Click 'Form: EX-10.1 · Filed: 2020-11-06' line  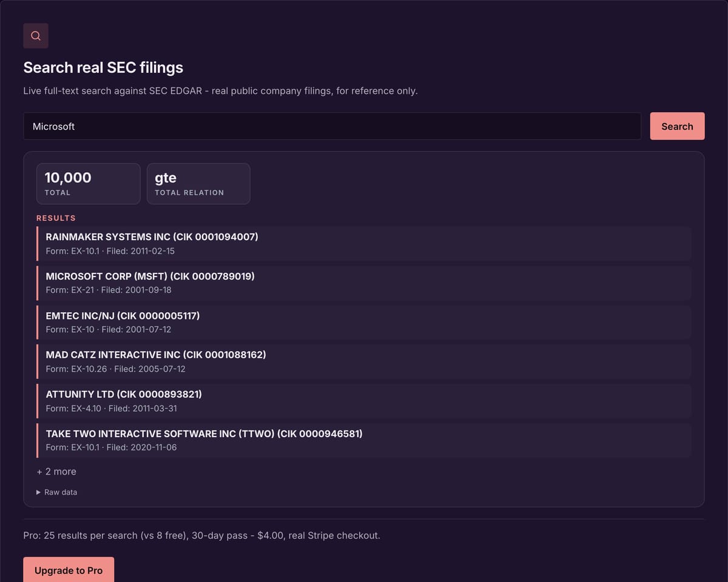[x=112, y=448]
